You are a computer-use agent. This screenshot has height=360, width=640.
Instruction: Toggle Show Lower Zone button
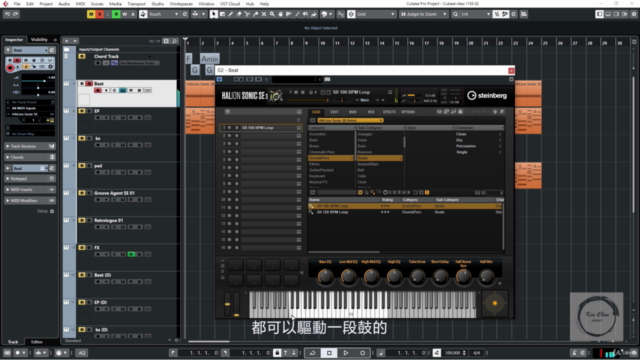(x=608, y=14)
